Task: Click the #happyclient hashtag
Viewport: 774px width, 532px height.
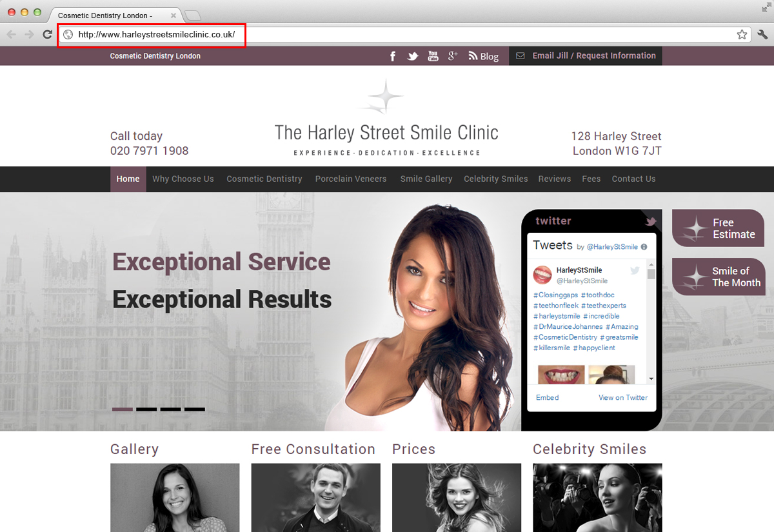Action: pyautogui.click(x=594, y=348)
